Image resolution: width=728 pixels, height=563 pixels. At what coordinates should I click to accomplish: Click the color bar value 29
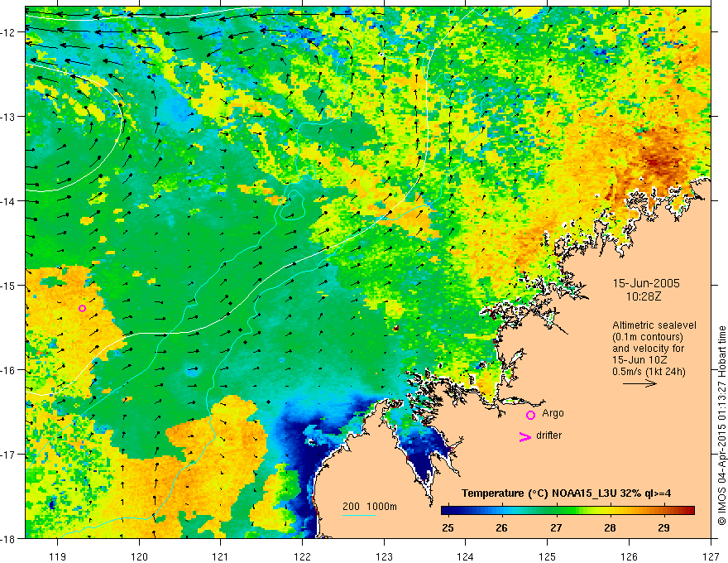pos(664,527)
